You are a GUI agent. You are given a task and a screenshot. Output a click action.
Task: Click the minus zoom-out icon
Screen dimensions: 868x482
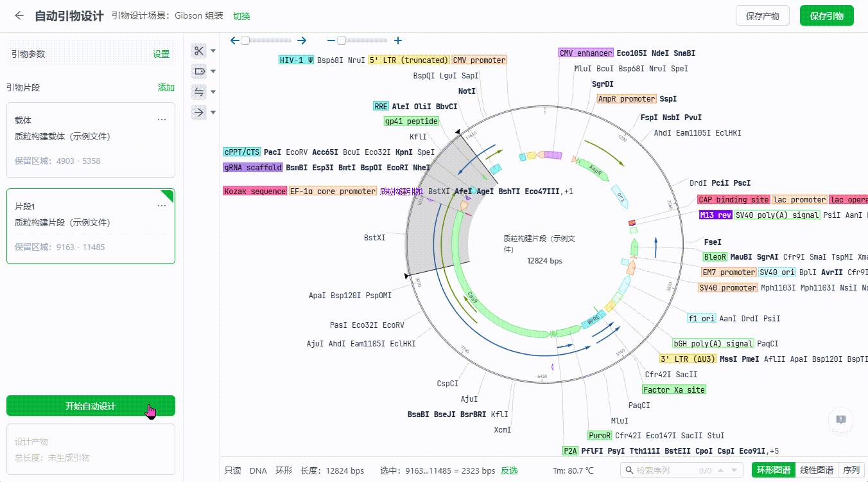click(x=331, y=40)
